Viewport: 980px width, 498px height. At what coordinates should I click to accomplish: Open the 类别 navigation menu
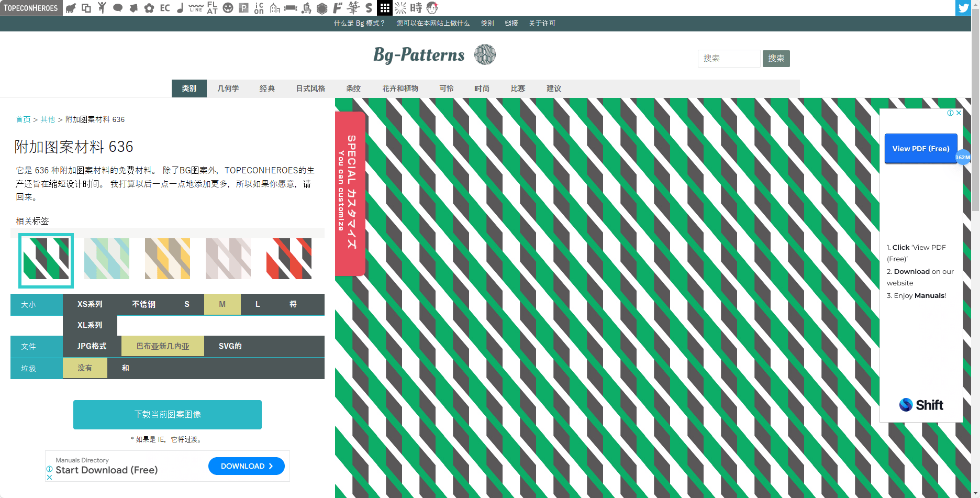click(189, 88)
